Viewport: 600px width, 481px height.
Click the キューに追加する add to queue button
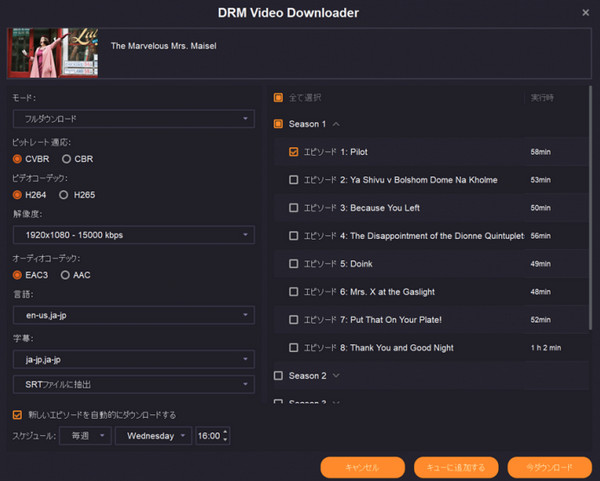[456, 467]
